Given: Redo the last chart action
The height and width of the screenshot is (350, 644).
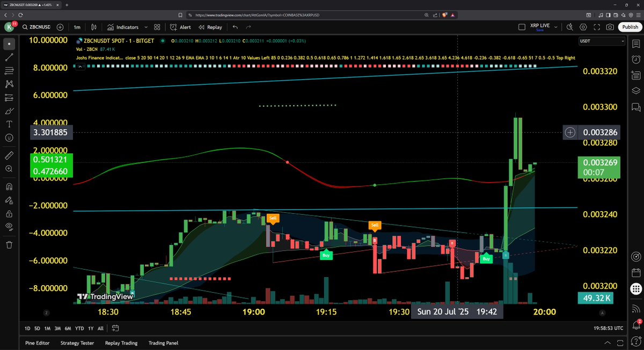Looking at the screenshot, I should 250,27.
